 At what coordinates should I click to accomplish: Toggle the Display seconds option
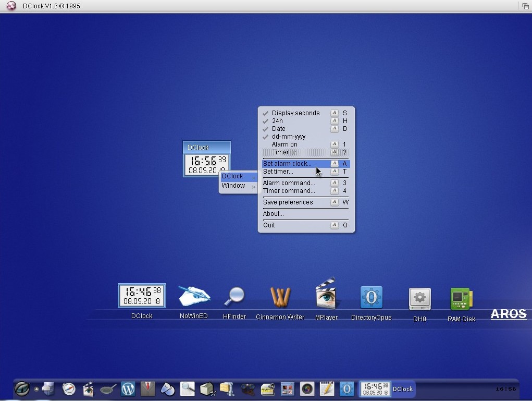pyautogui.click(x=295, y=113)
